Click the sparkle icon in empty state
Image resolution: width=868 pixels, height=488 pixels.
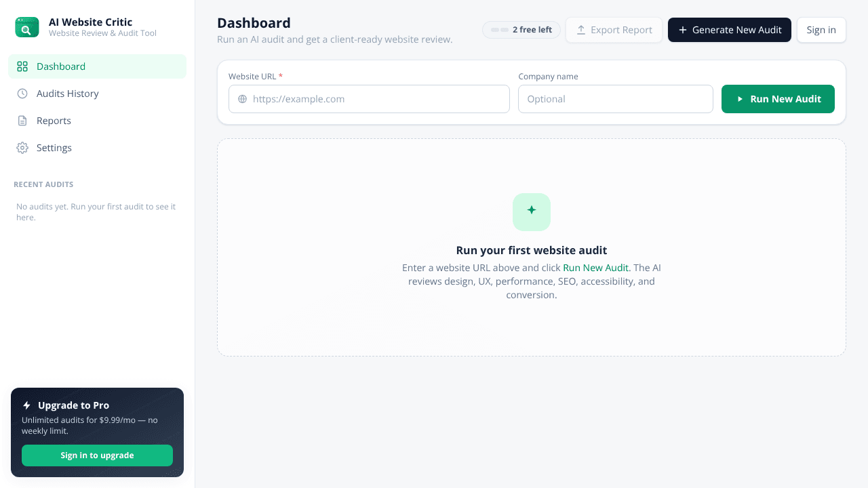pos(532,210)
